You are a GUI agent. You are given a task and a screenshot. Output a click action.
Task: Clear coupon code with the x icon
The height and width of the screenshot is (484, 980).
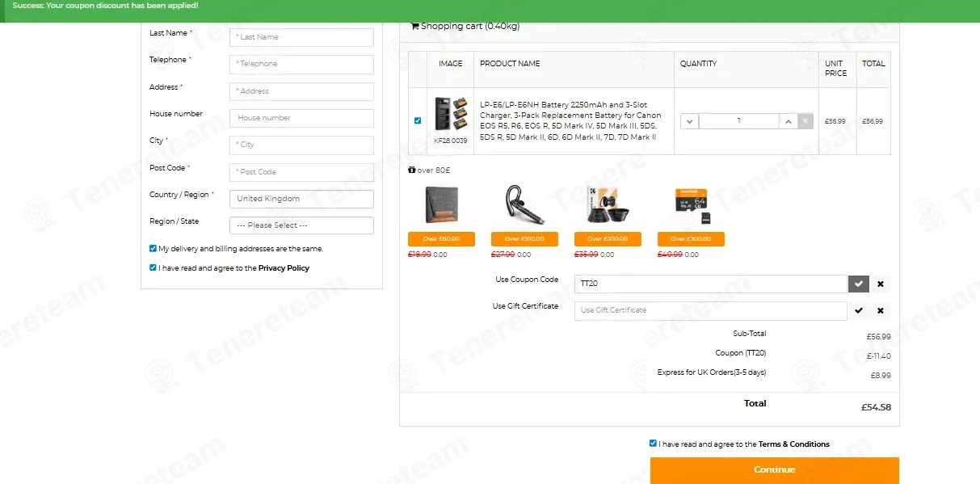pos(880,284)
